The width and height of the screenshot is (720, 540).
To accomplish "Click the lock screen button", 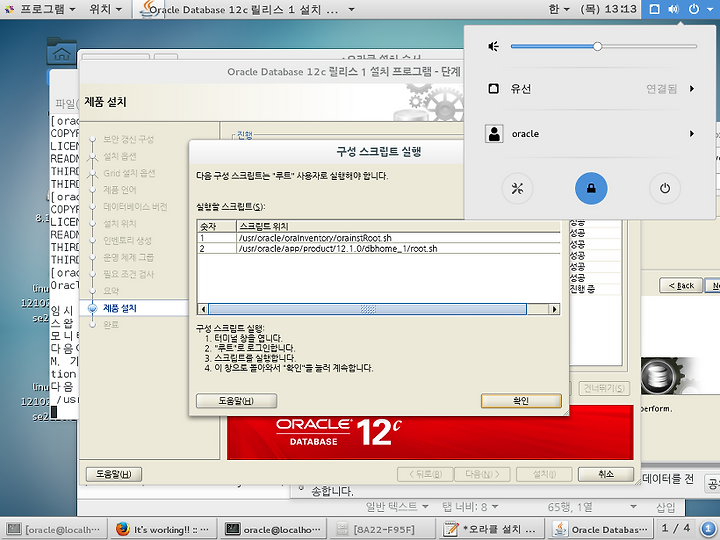I will point(591,188).
